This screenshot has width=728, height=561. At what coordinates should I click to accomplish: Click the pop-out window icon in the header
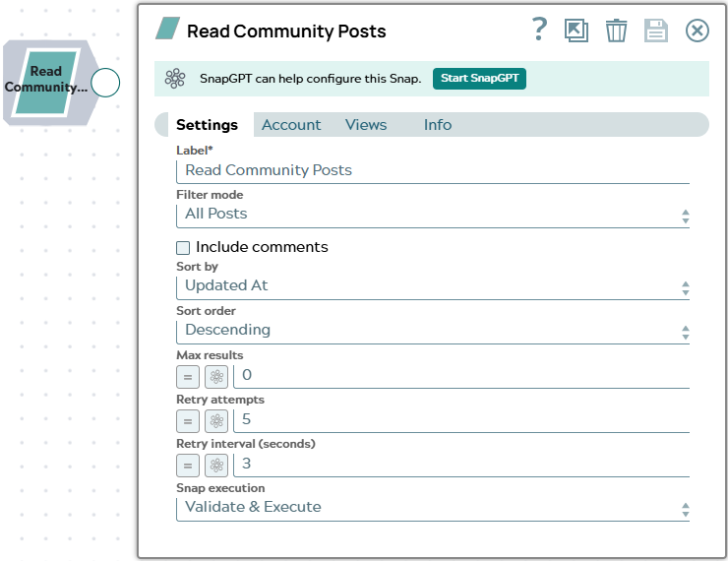[576, 31]
